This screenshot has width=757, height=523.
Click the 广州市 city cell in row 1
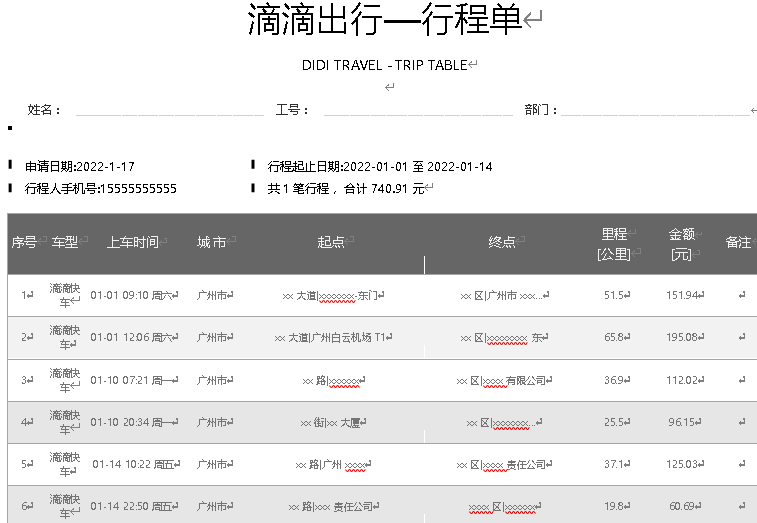[212, 295]
